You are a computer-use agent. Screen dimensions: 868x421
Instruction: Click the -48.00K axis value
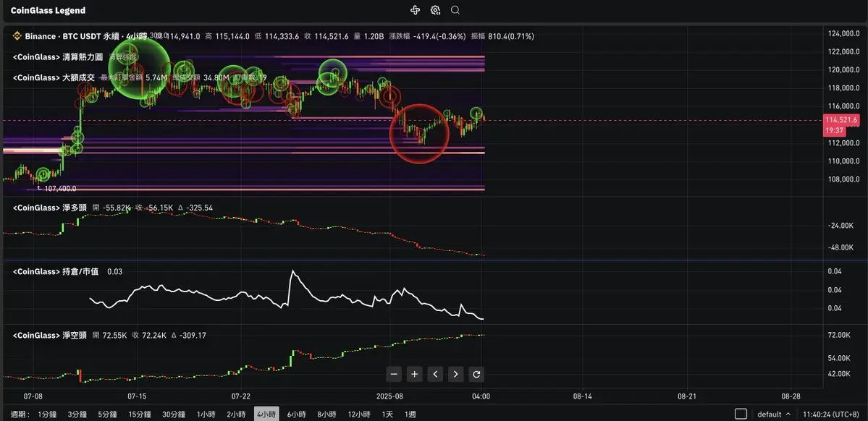point(840,247)
